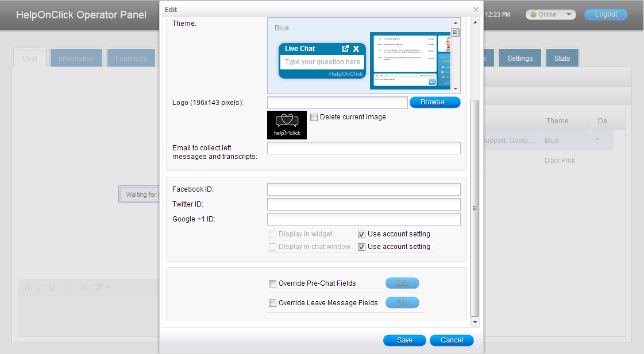
Task: Click the Google +1 ID field
Action: (364, 219)
